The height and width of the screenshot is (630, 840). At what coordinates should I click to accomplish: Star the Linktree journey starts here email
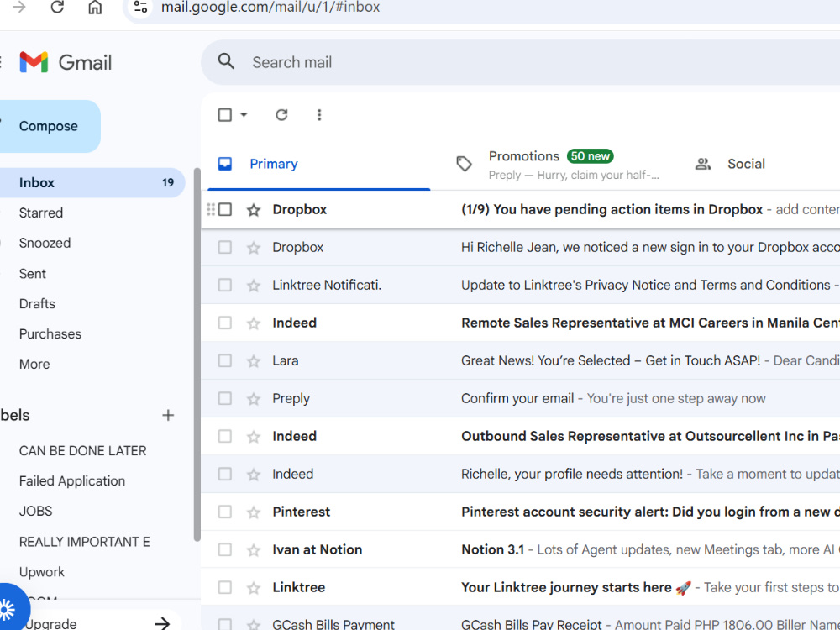tap(254, 588)
